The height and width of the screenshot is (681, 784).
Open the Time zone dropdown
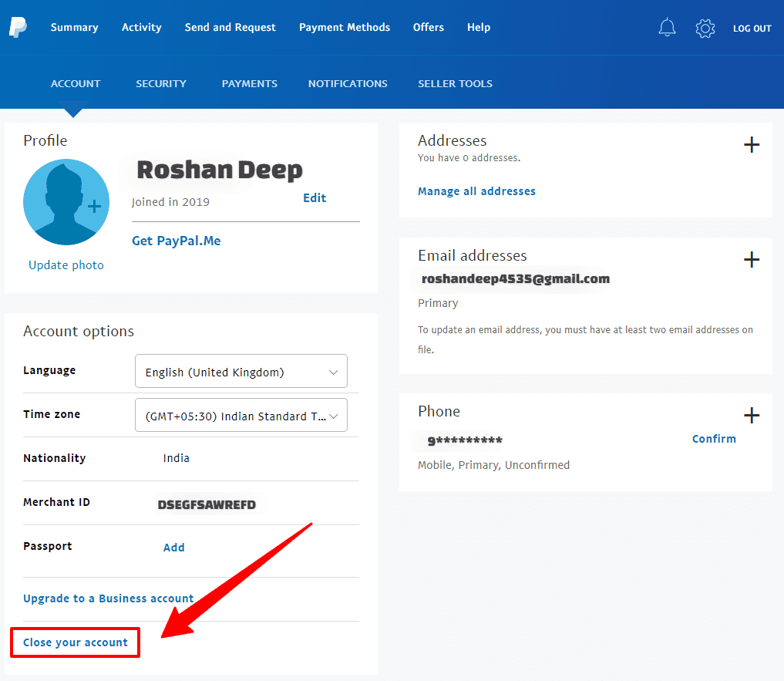click(241, 415)
